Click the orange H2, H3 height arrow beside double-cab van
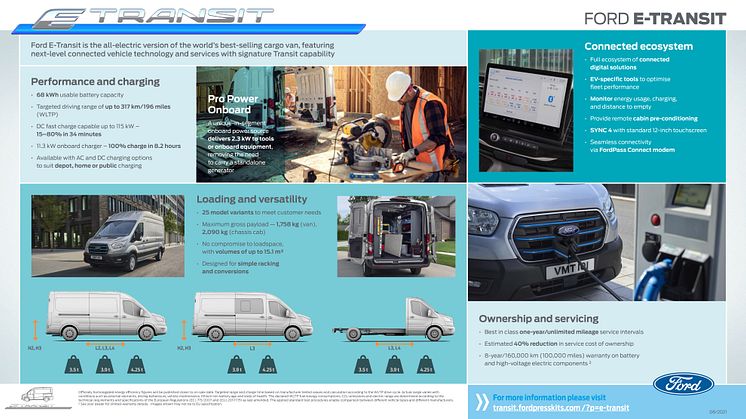The image size is (746, 419). [x=184, y=330]
